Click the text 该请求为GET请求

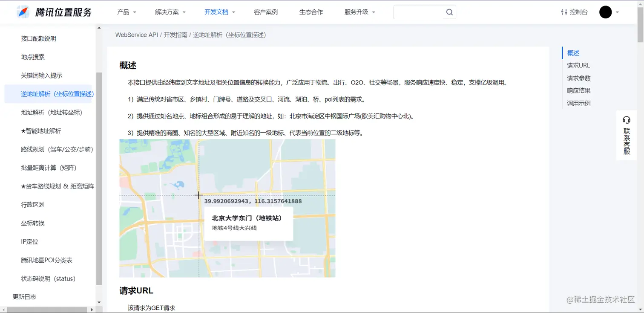pos(152,308)
